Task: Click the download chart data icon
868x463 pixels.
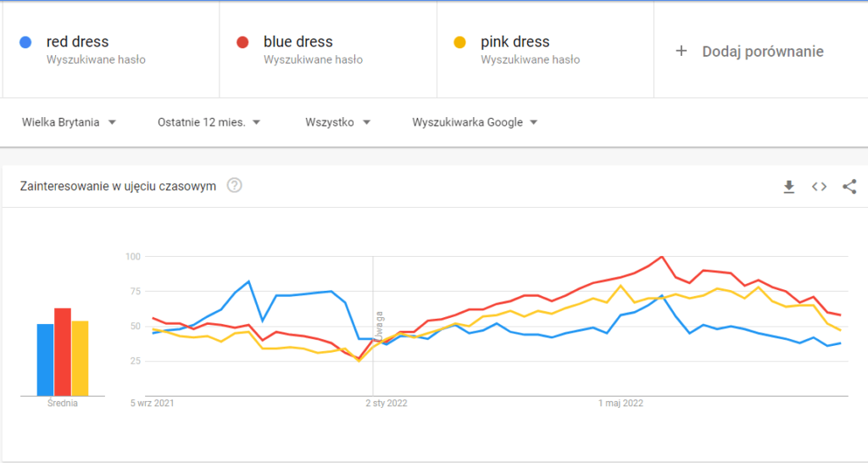Action: click(x=788, y=187)
